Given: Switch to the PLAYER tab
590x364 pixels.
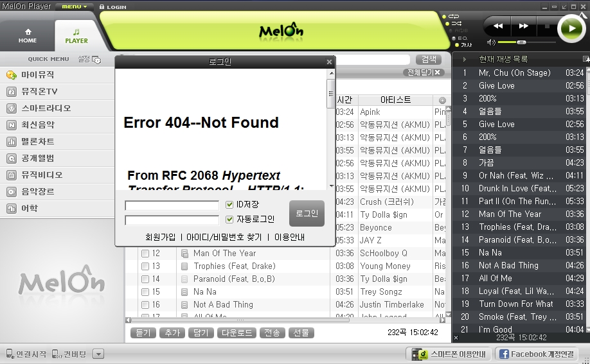Looking at the screenshot, I should click(76, 36).
